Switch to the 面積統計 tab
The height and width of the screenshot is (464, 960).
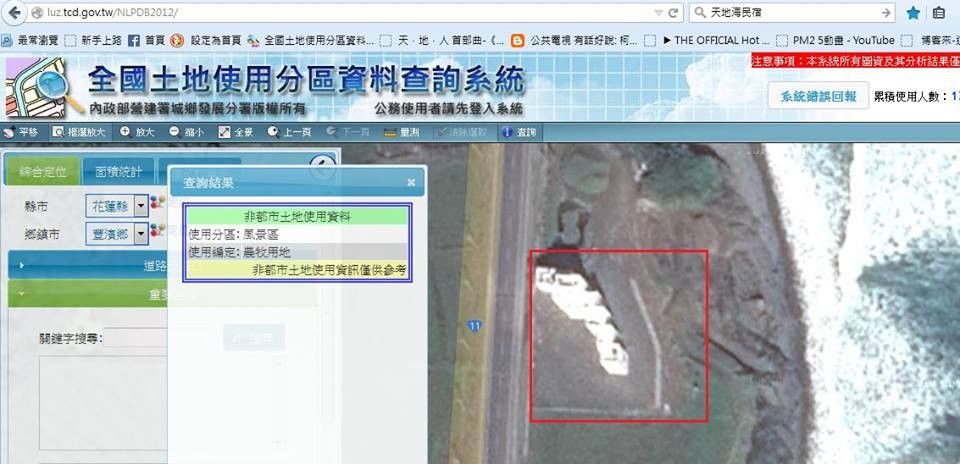[119, 171]
